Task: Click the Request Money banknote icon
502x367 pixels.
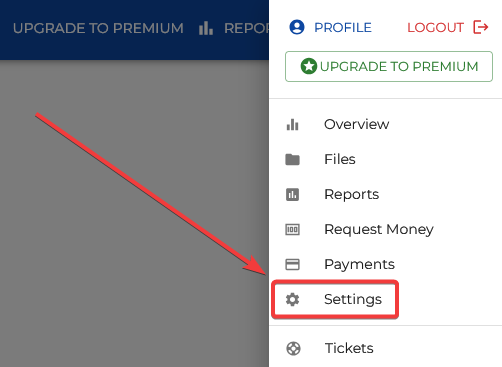Action: (x=292, y=229)
